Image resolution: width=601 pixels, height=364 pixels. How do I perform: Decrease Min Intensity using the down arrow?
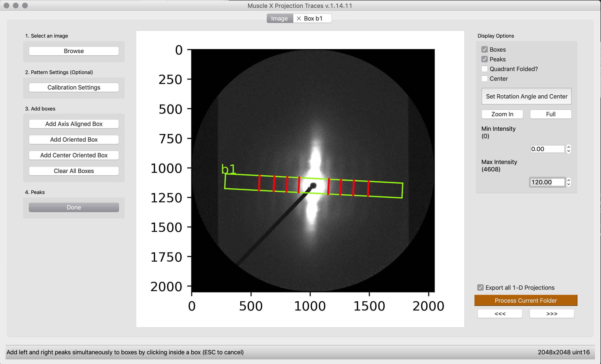[569, 151]
